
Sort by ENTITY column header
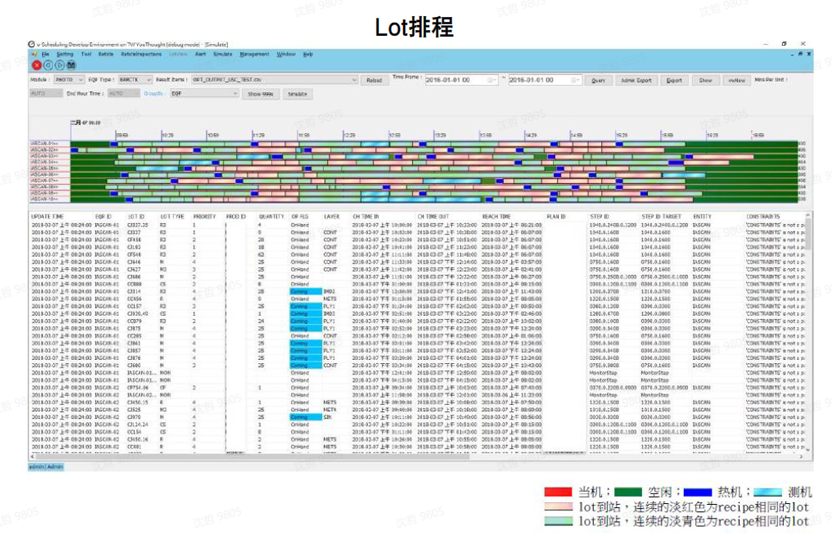[x=701, y=217]
